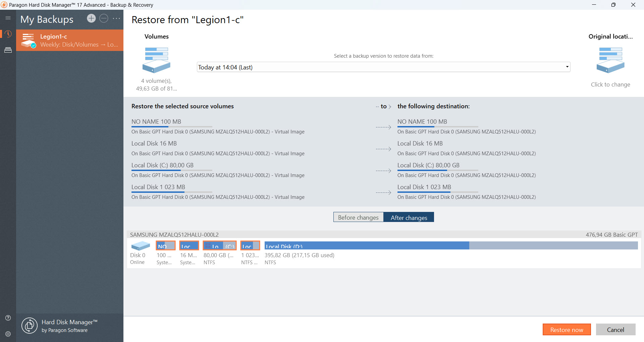Switch to Before changes view
Screen dimensions: 644x342
pos(358,217)
